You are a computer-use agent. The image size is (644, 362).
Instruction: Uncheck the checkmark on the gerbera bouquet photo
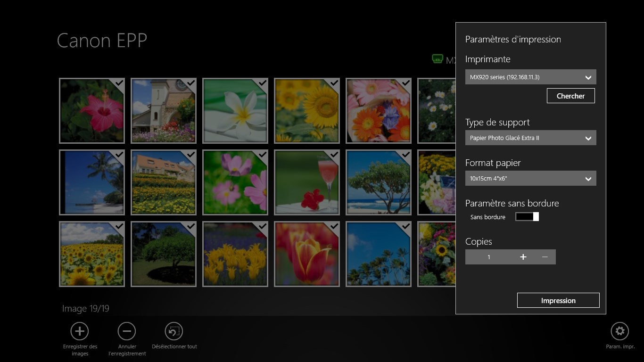[x=406, y=83]
